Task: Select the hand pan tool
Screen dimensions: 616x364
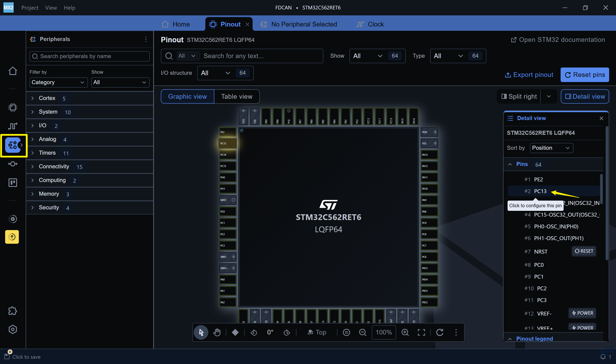Action: (x=217, y=332)
